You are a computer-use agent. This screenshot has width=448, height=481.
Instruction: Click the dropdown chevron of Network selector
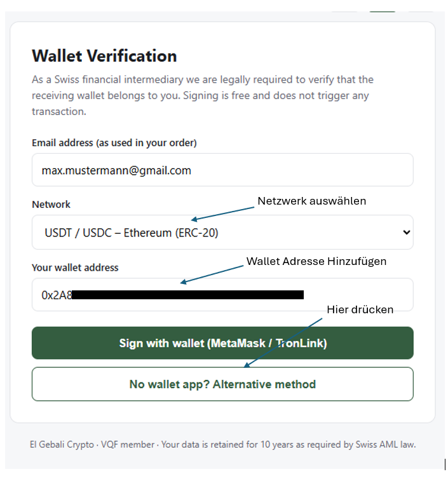tap(407, 232)
